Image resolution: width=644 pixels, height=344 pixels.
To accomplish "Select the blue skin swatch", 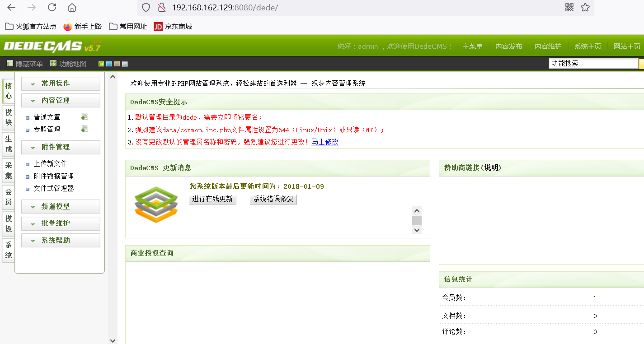I will [109, 64].
